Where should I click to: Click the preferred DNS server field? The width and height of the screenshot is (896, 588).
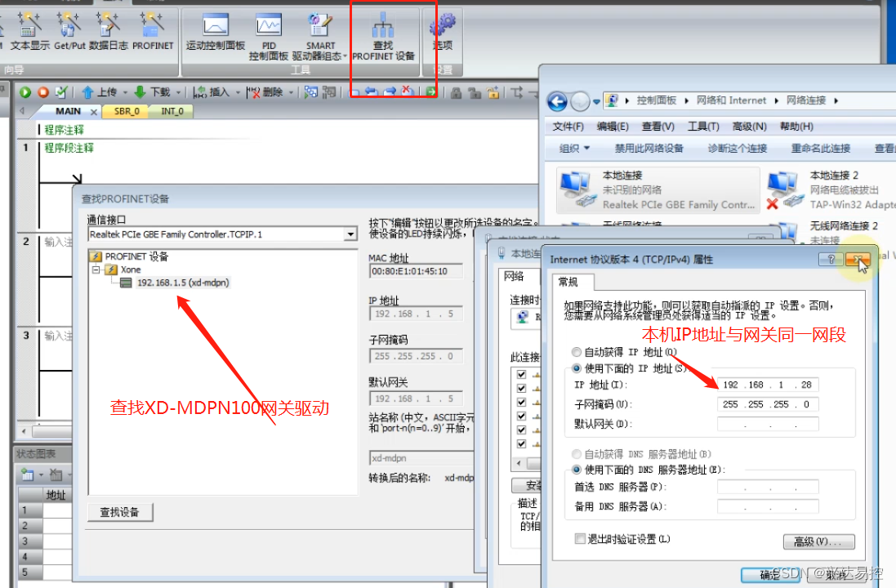click(768, 487)
